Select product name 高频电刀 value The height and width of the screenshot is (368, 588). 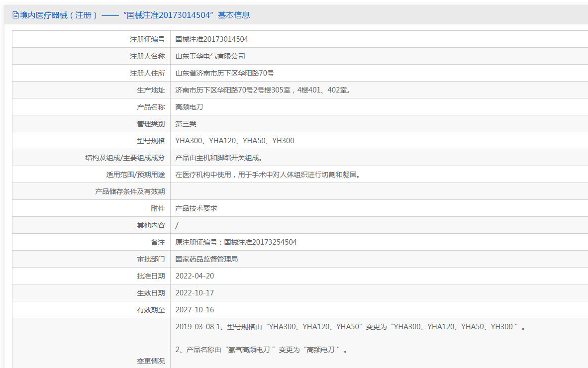189,107
